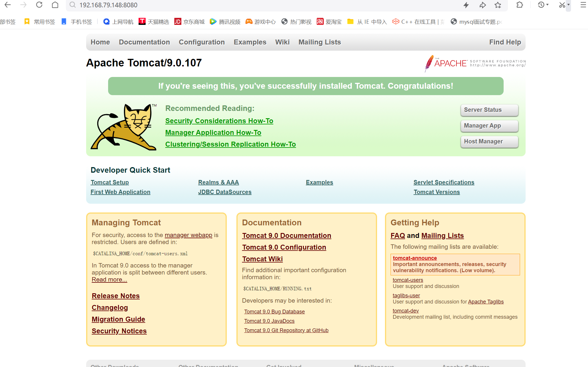Viewport: 588px width, 367px height.
Task: Open the mysql面试专题 bookmark
Action: pos(476,22)
